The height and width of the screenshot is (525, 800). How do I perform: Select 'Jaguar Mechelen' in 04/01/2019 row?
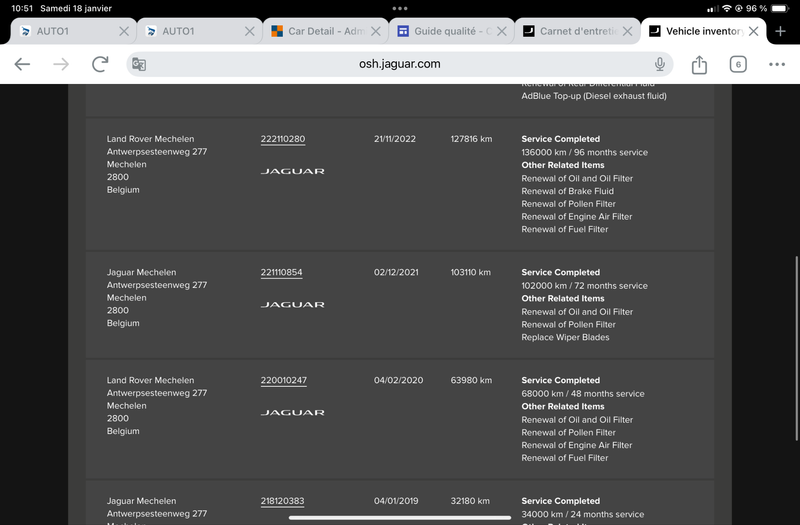coord(141,501)
